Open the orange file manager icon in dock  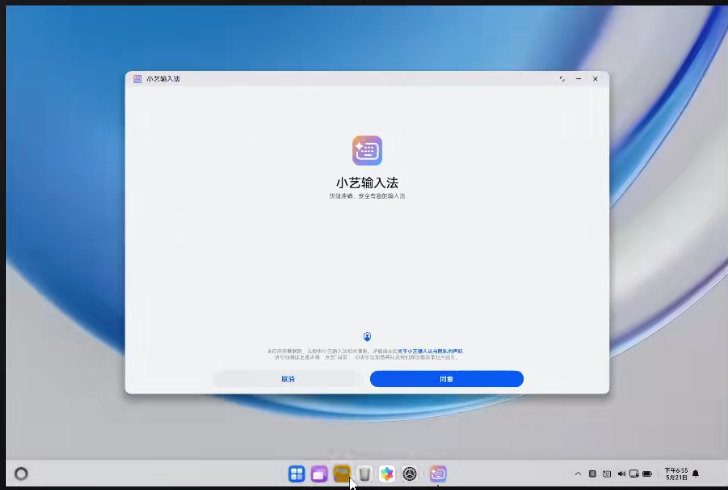tap(342, 474)
